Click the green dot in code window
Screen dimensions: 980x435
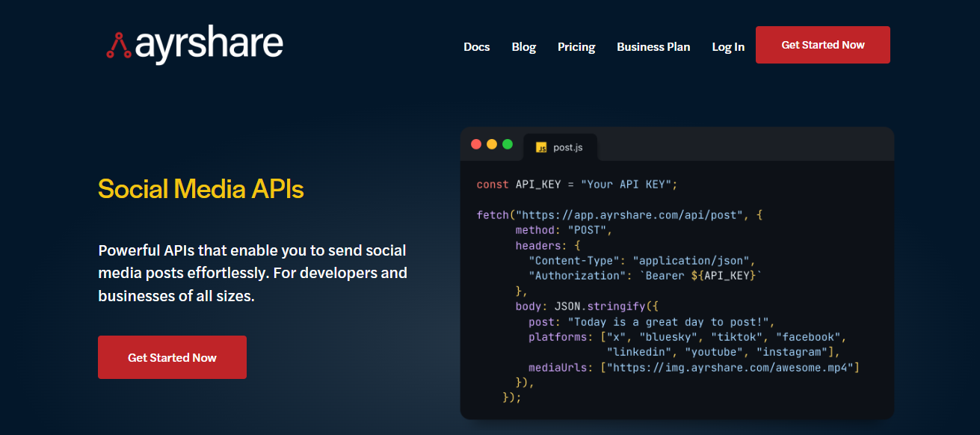tap(508, 144)
